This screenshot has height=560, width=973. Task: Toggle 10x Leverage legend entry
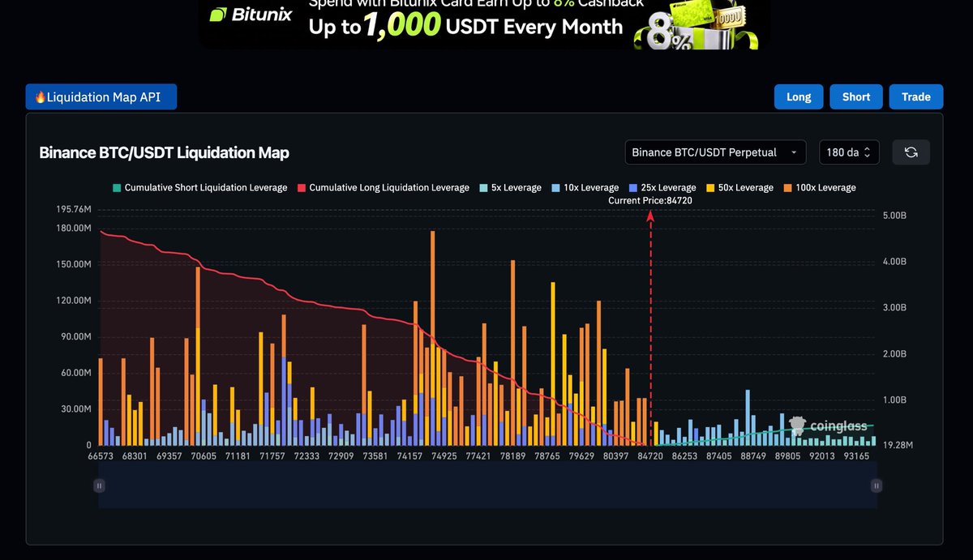coord(584,187)
